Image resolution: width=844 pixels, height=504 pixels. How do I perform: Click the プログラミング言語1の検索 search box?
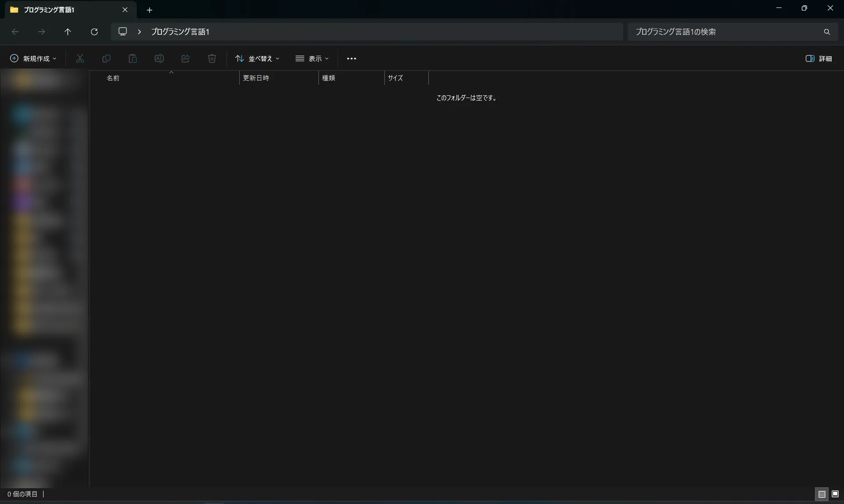pyautogui.click(x=726, y=32)
